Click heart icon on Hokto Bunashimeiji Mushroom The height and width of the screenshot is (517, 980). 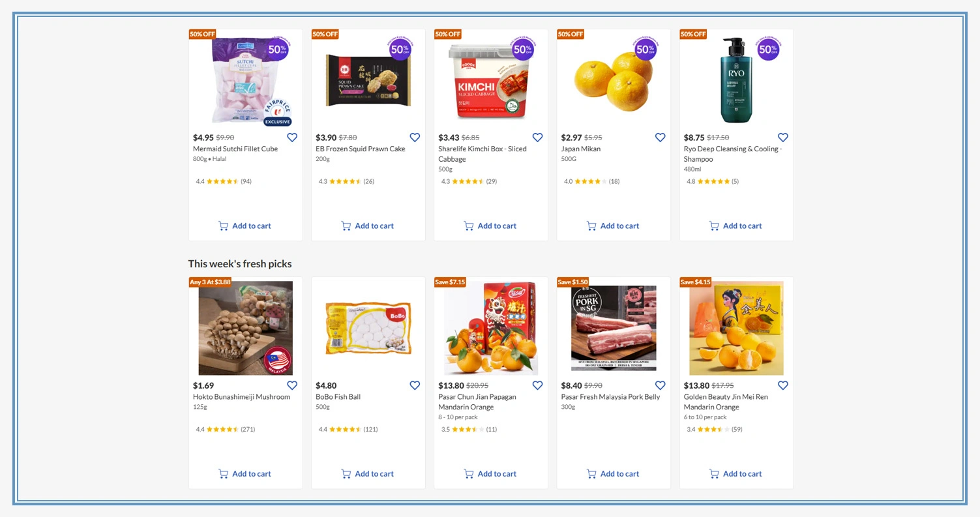[292, 385]
